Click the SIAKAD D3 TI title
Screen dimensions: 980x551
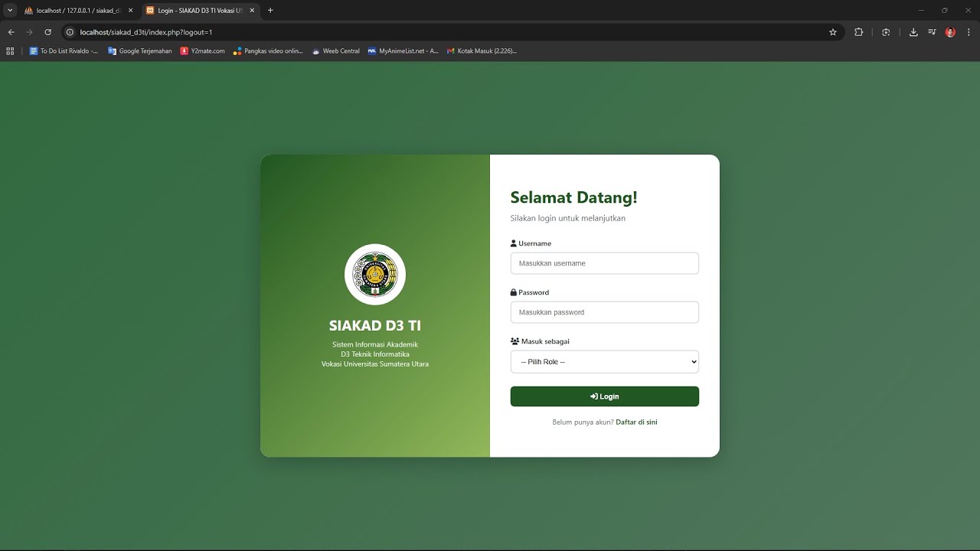click(x=375, y=325)
